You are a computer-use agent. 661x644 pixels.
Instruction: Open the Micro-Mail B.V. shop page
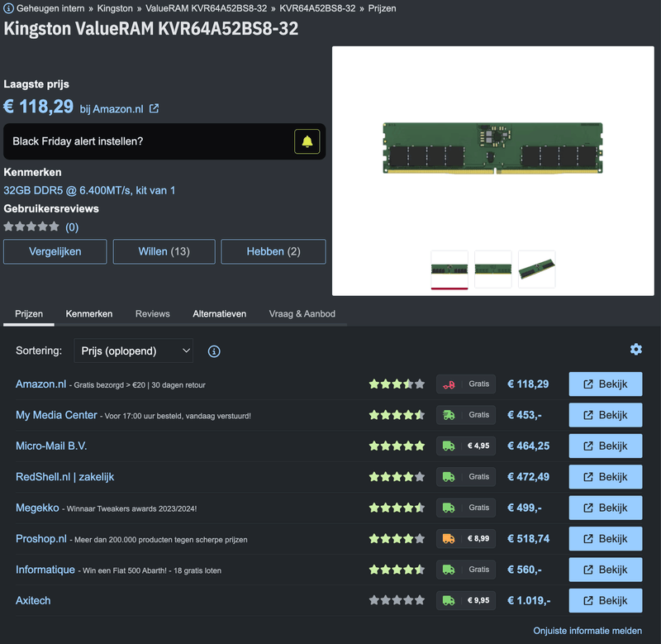pos(55,446)
